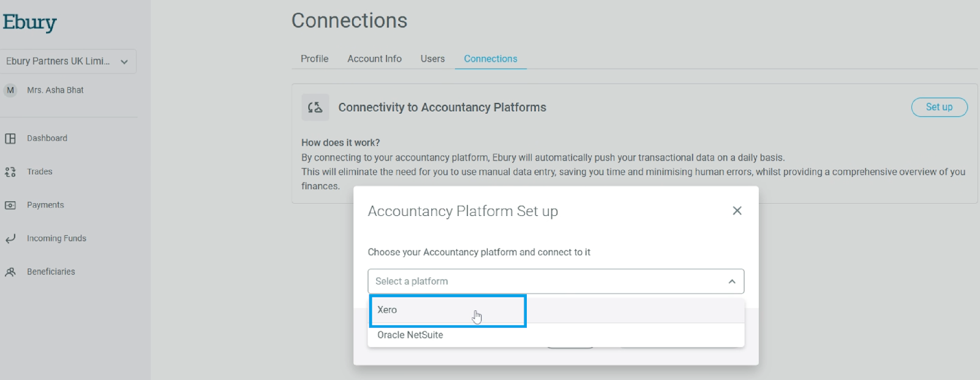The width and height of the screenshot is (980, 380).
Task: Click the 'Accountancy Platform Set up' dialog title
Action: pos(463,211)
